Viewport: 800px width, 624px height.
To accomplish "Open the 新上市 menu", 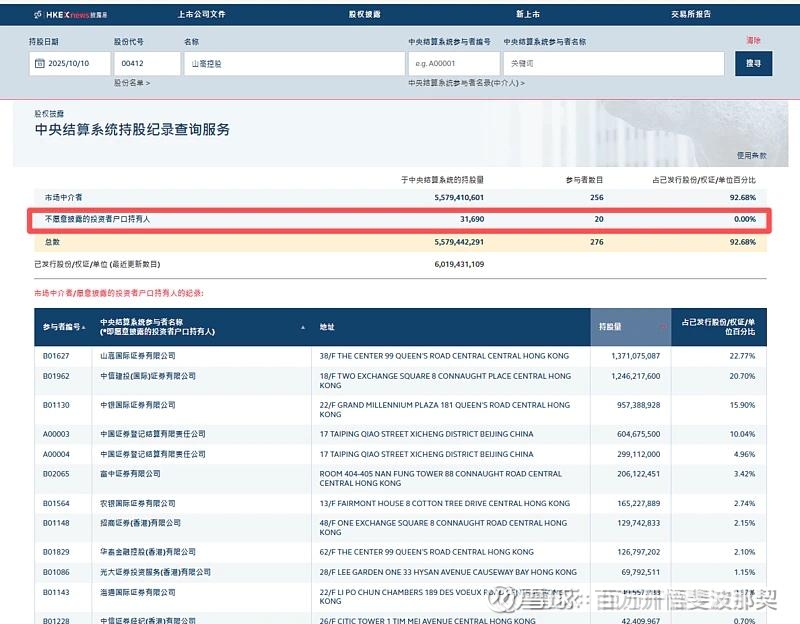I will coord(528,14).
